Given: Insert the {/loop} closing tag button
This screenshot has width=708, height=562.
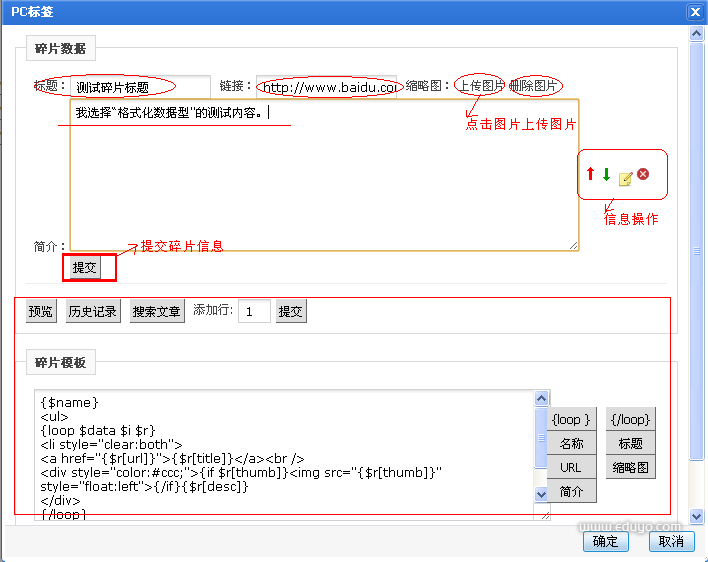Looking at the screenshot, I should click(630, 420).
